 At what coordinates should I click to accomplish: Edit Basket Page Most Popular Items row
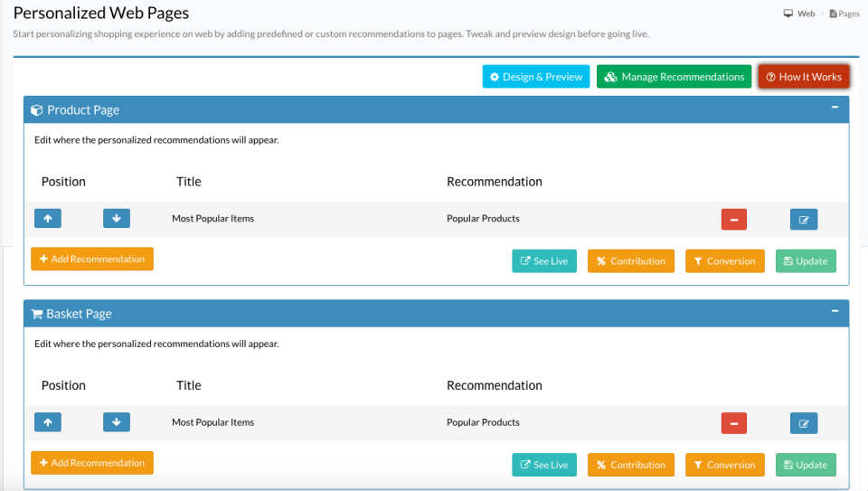(804, 423)
